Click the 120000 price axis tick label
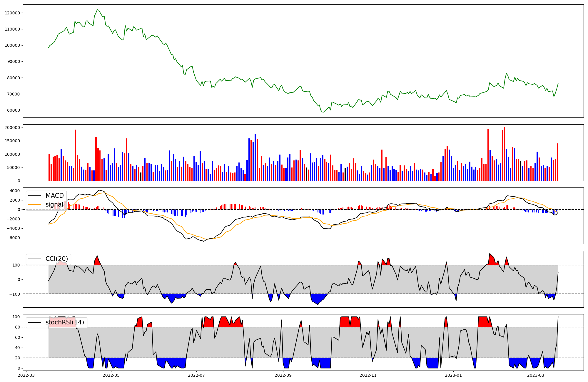This screenshot has width=588, height=382. pyautogui.click(x=12, y=13)
